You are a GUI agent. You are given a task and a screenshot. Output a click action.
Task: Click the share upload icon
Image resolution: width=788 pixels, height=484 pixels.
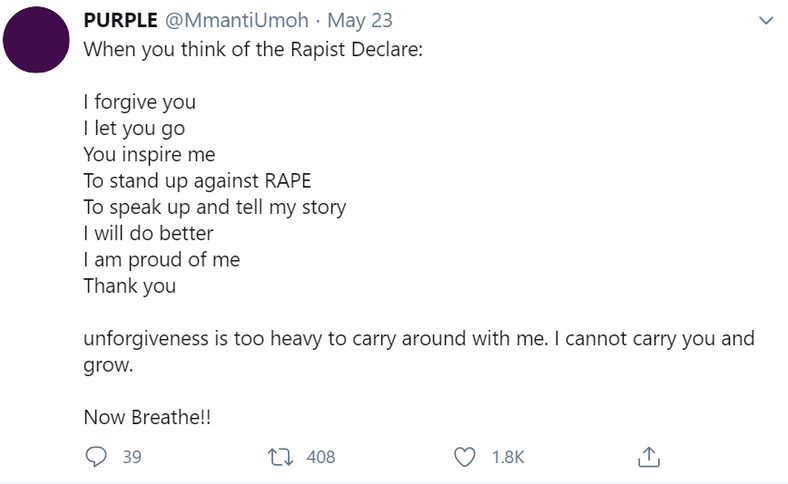coord(648,457)
